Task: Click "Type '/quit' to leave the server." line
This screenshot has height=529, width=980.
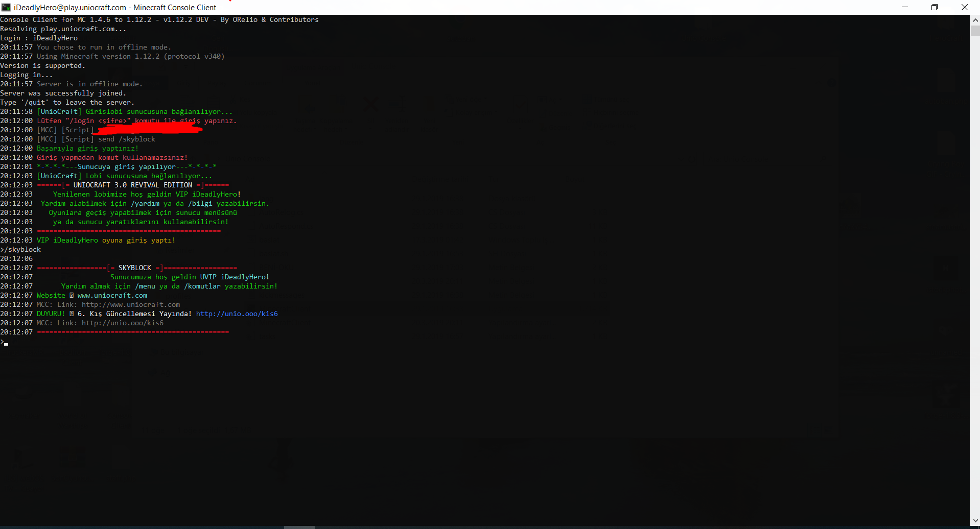Action: tap(67, 102)
